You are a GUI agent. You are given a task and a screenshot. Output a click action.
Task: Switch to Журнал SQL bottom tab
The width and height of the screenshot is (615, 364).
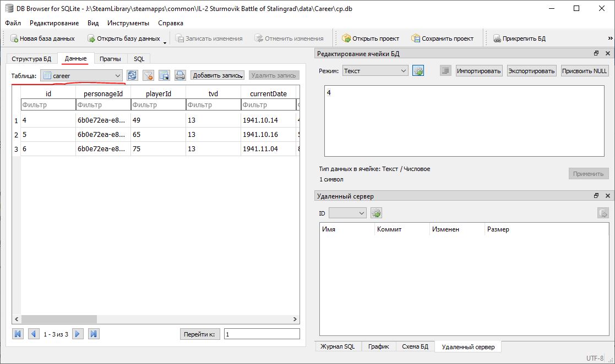(x=338, y=346)
